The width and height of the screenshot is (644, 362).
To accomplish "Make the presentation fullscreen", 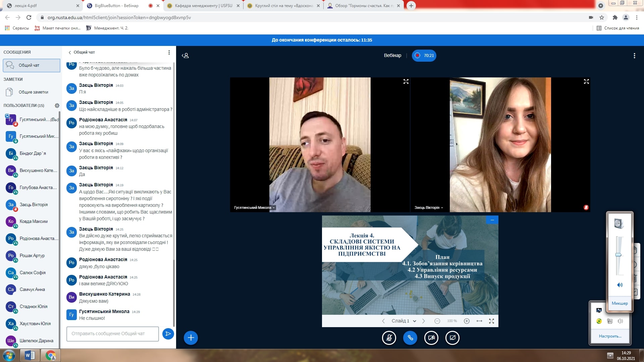I will (492, 321).
